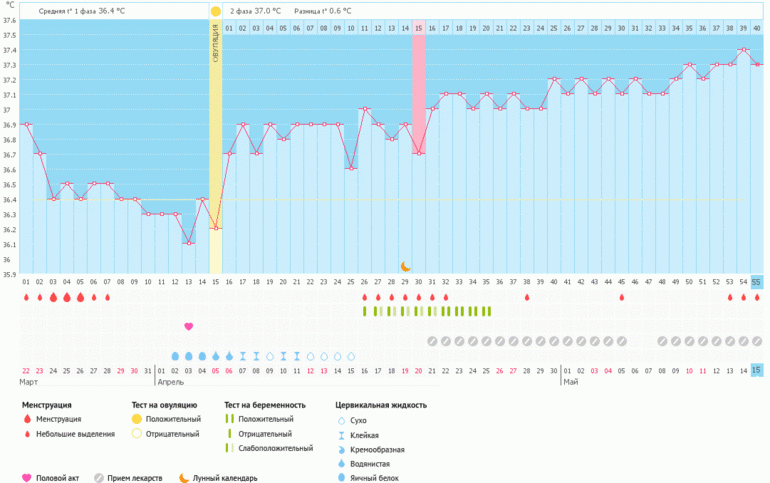Click legend text Небольшие выделения
Viewport: 770px width, 483px height.
point(75,434)
